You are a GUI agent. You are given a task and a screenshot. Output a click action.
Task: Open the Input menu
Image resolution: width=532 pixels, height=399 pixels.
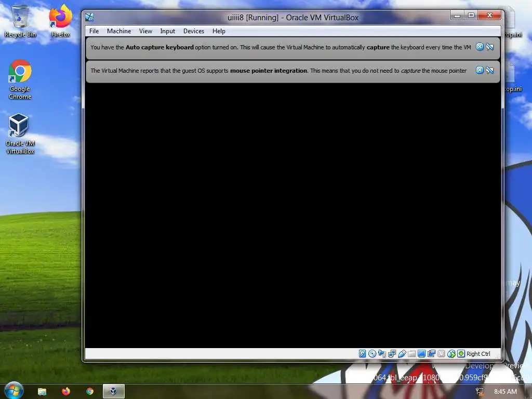[168, 31]
